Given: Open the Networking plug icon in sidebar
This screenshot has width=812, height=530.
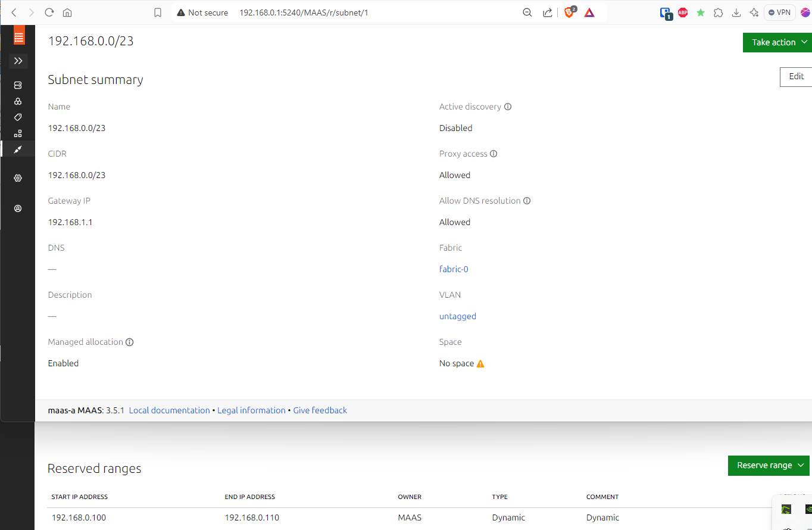Looking at the screenshot, I should (x=18, y=149).
